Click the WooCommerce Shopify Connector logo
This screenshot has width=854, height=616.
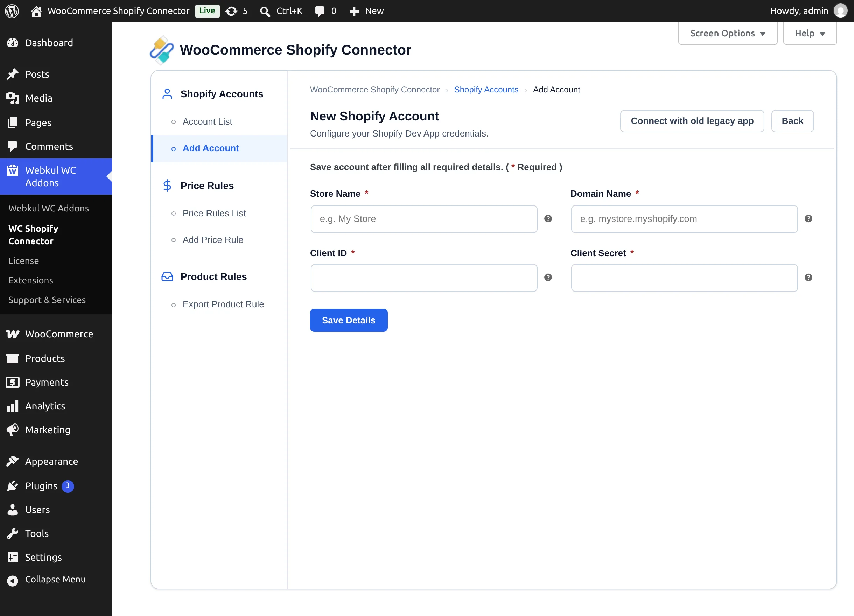(x=162, y=50)
